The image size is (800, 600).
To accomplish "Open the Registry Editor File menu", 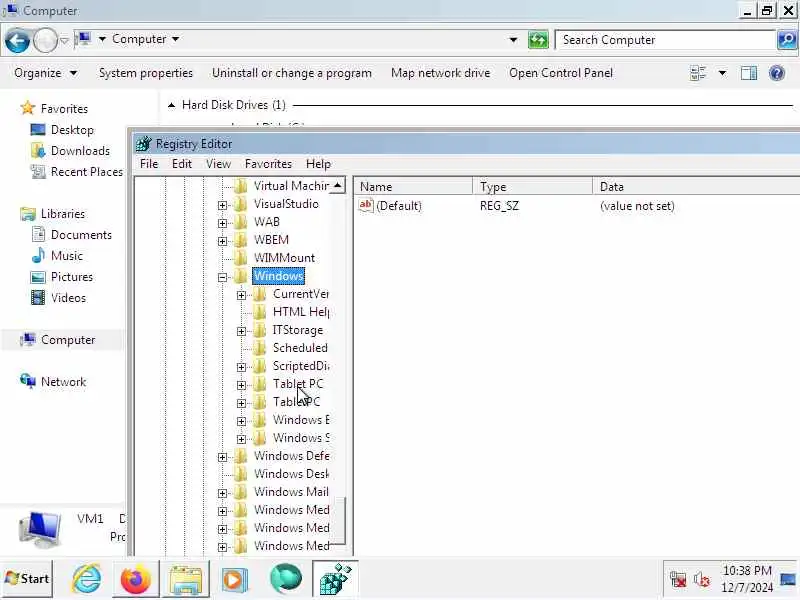I will 149,164.
